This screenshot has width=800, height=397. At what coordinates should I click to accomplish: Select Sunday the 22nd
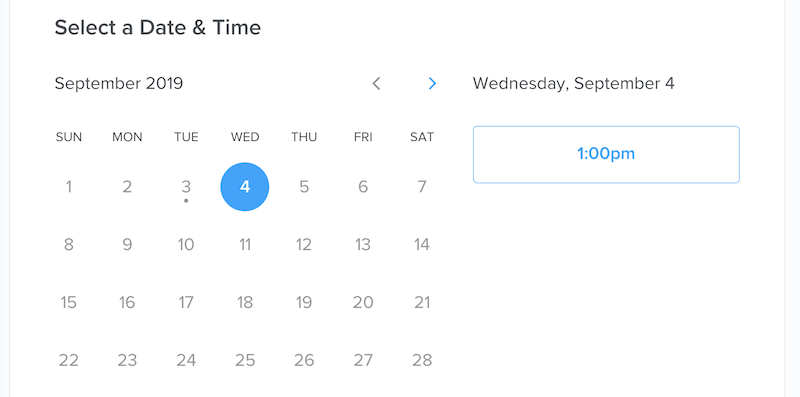(x=68, y=360)
